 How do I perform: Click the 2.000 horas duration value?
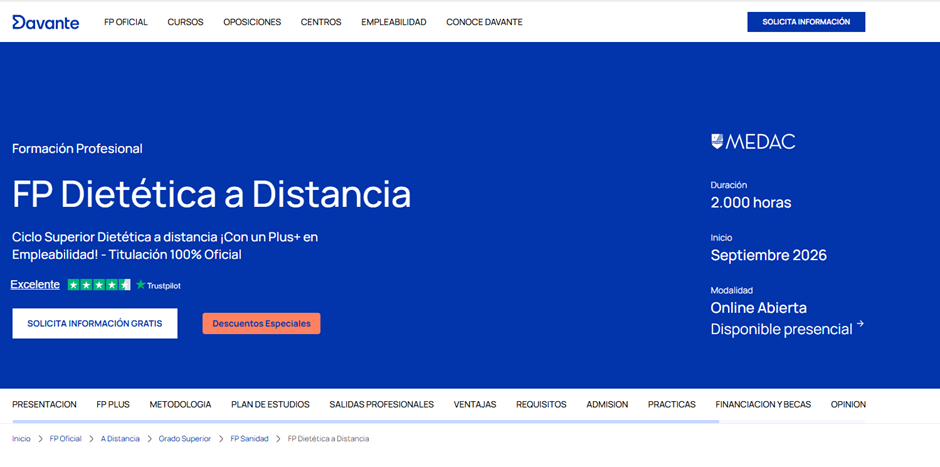751,203
